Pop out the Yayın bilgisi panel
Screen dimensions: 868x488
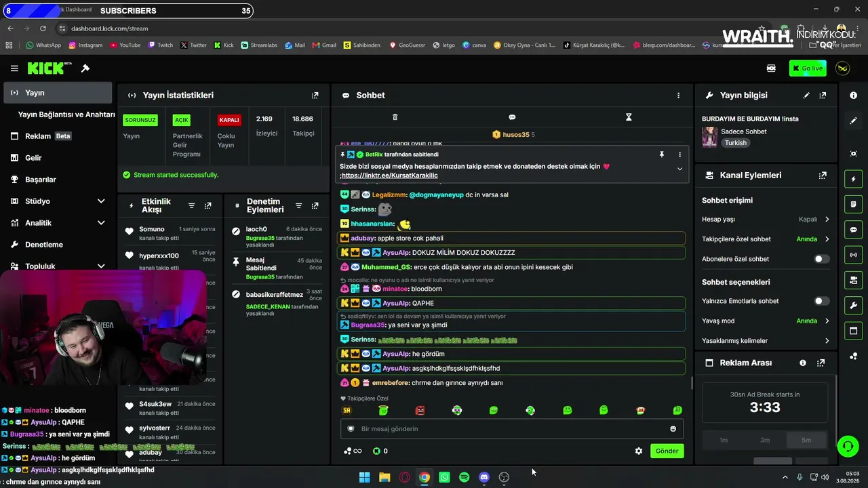pos(823,96)
